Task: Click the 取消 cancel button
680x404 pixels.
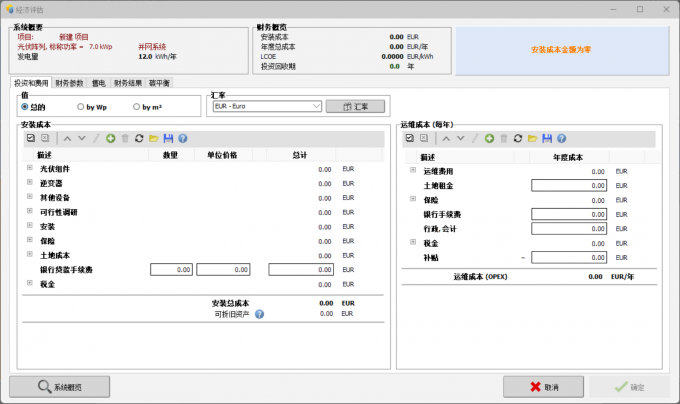Action: coord(543,387)
